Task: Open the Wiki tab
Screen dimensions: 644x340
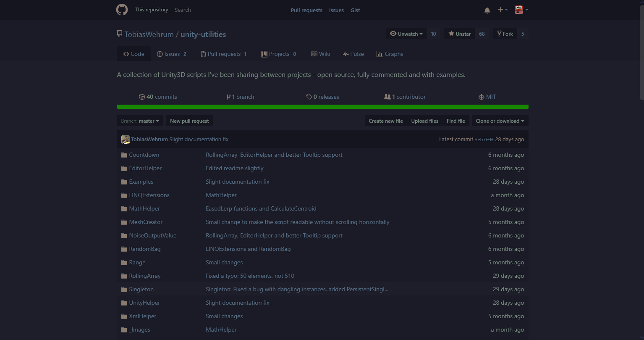Action: (320, 54)
